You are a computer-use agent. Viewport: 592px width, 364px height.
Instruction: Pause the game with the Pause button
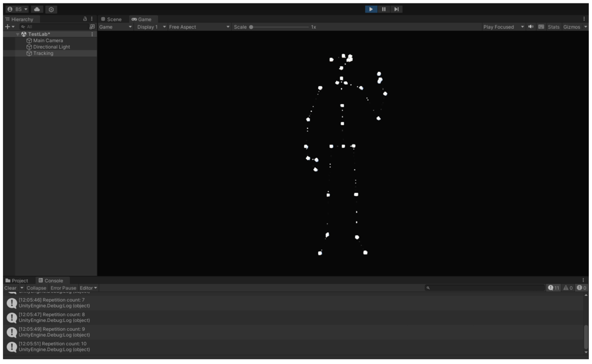point(383,9)
